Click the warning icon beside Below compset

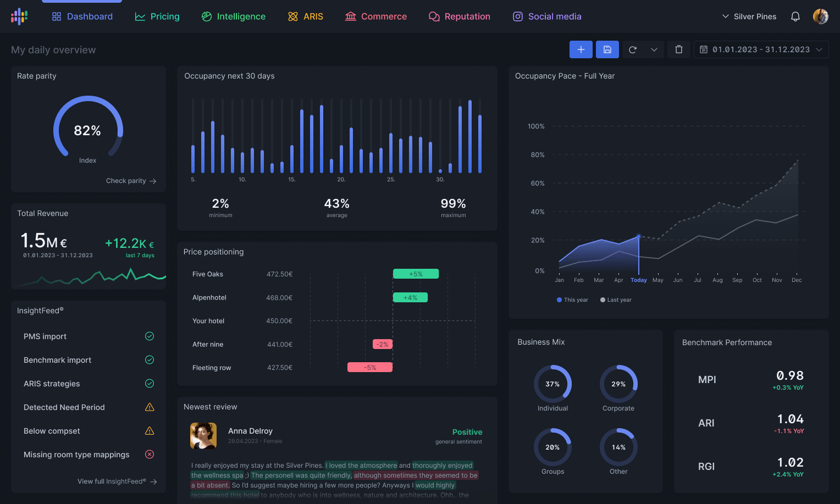coord(149,431)
